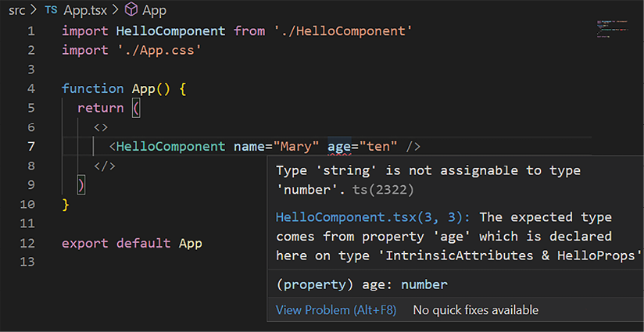
Task: Click line number 7 in gutter
Action: coord(30,146)
